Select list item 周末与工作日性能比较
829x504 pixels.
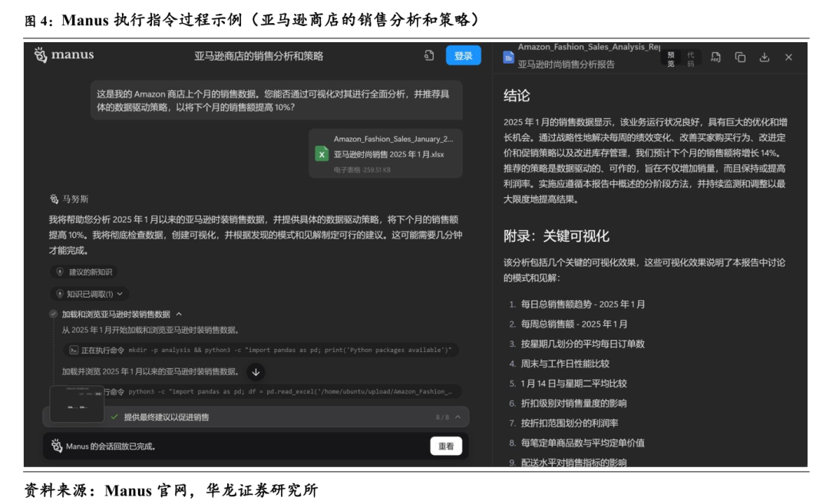coord(565,364)
